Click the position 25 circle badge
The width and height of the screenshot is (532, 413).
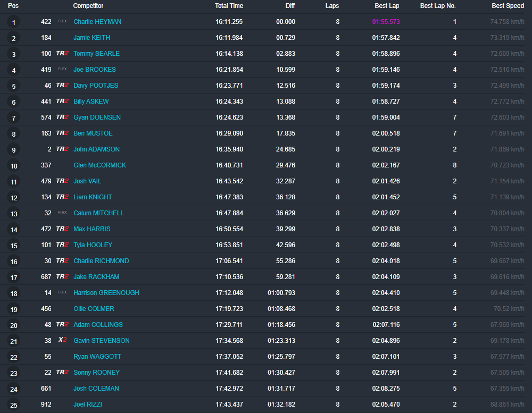pos(14,405)
